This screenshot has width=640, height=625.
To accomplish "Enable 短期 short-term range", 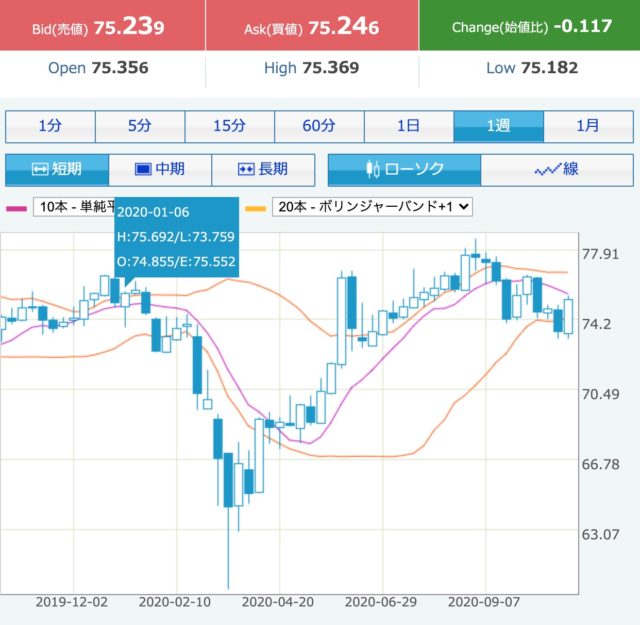I will [57, 169].
